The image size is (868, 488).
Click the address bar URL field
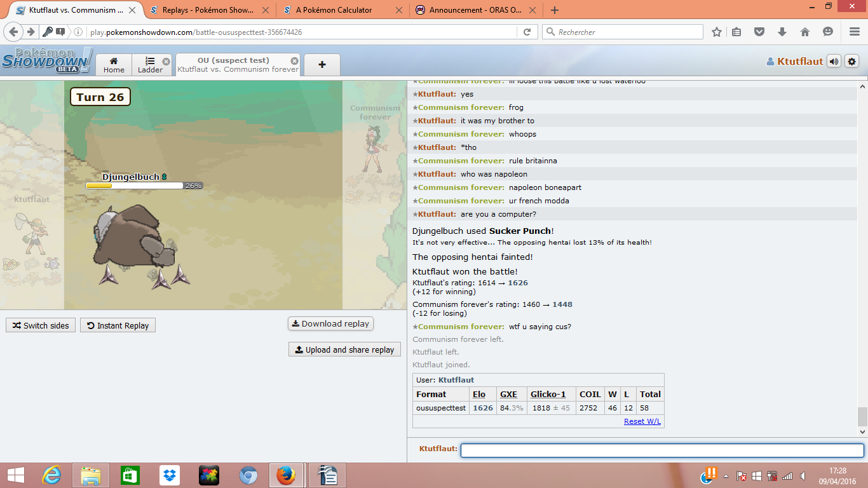pyautogui.click(x=302, y=32)
